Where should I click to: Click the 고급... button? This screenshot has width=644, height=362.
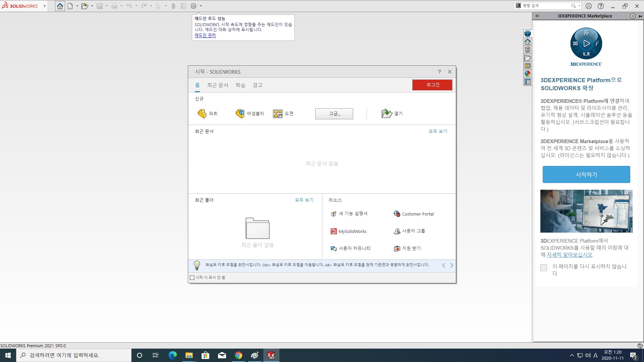[x=334, y=114]
